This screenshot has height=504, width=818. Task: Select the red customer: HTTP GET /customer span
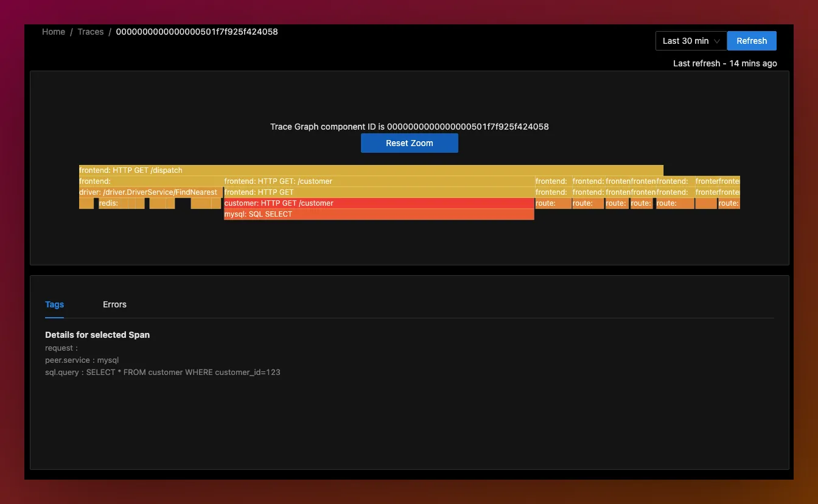click(x=379, y=203)
